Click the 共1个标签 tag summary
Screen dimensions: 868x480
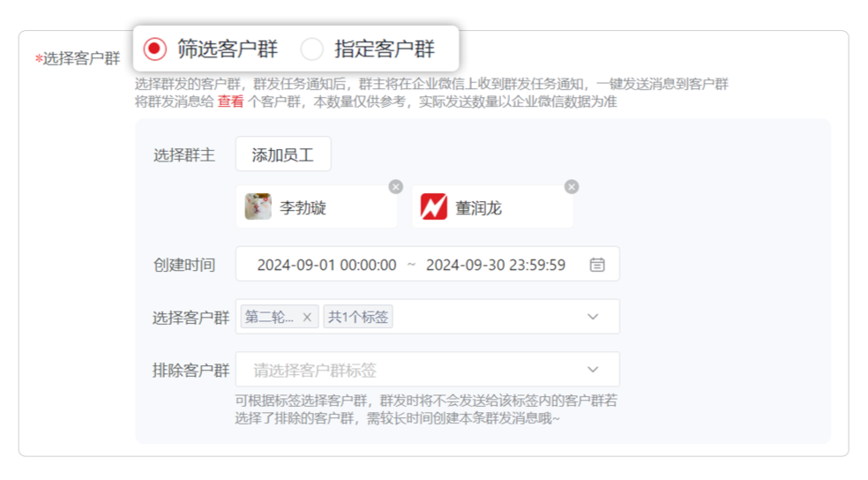pyautogui.click(x=358, y=318)
